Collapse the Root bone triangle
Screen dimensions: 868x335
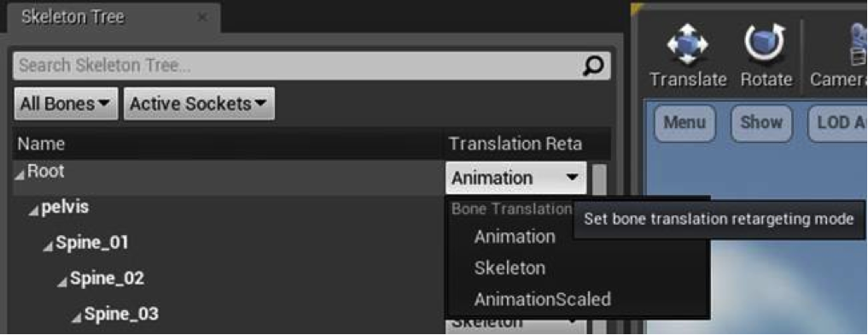coord(20,176)
